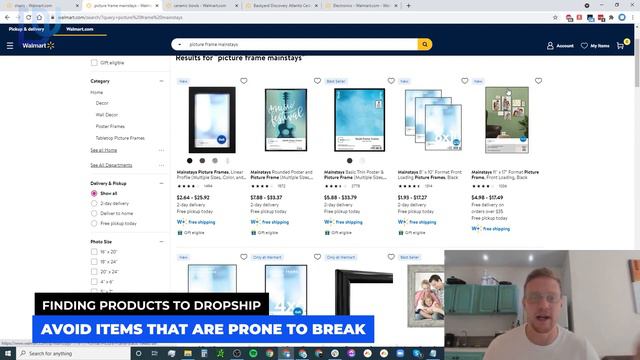The image size is (640, 360).
Task: Expand the dots next to See all Home
Action: click(x=161, y=150)
